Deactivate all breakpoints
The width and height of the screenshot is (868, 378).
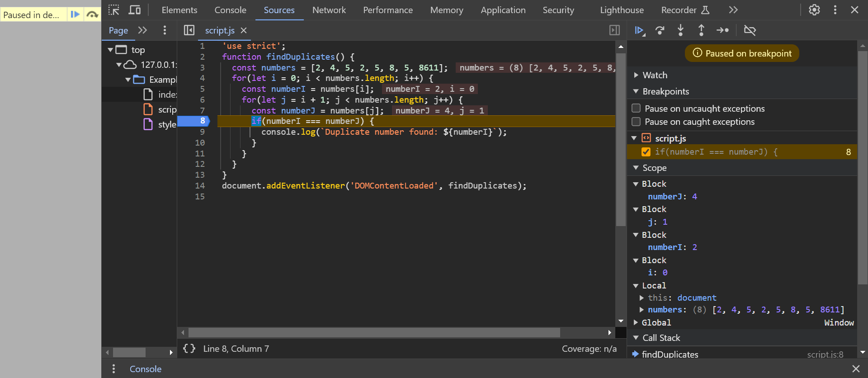pyautogui.click(x=750, y=30)
